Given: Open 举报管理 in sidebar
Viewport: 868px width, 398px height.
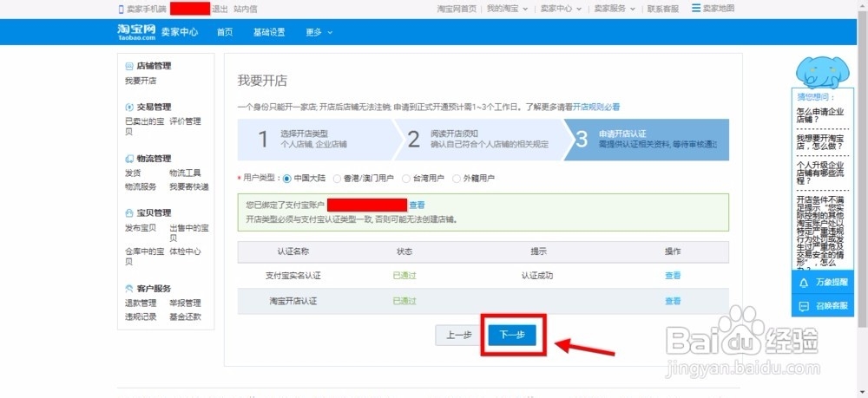Looking at the screenshot, I should coord(185,303).
